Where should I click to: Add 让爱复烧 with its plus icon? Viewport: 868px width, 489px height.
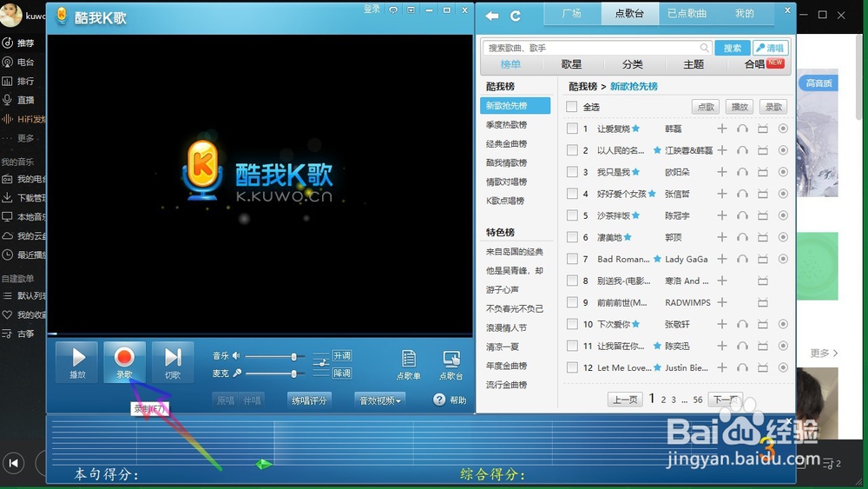pos(722,129)
